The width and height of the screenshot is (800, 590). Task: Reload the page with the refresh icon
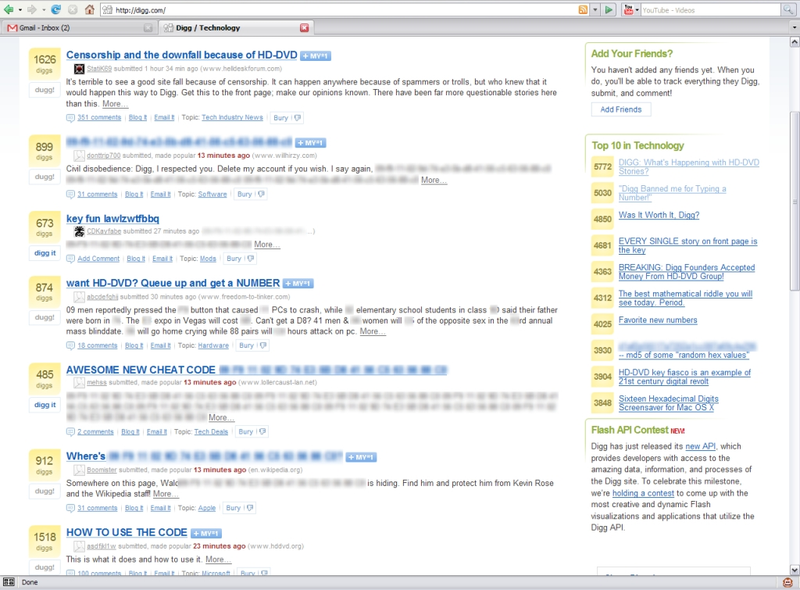[56, 10]
